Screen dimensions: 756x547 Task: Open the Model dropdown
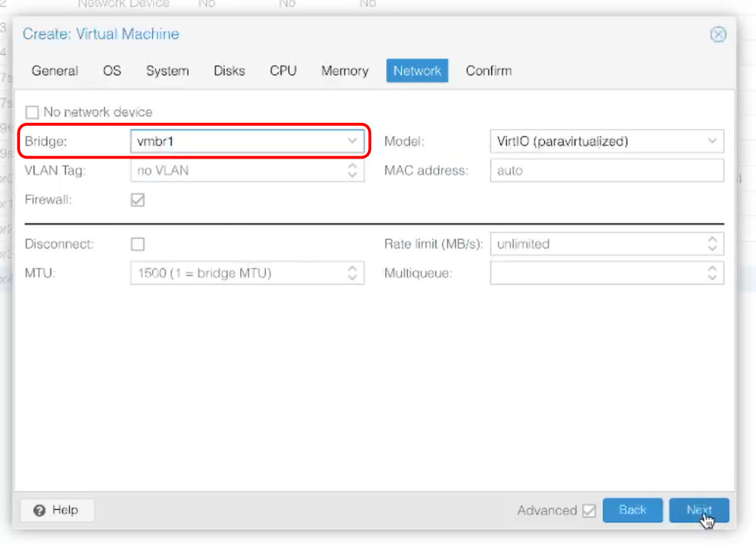[712, 141]
